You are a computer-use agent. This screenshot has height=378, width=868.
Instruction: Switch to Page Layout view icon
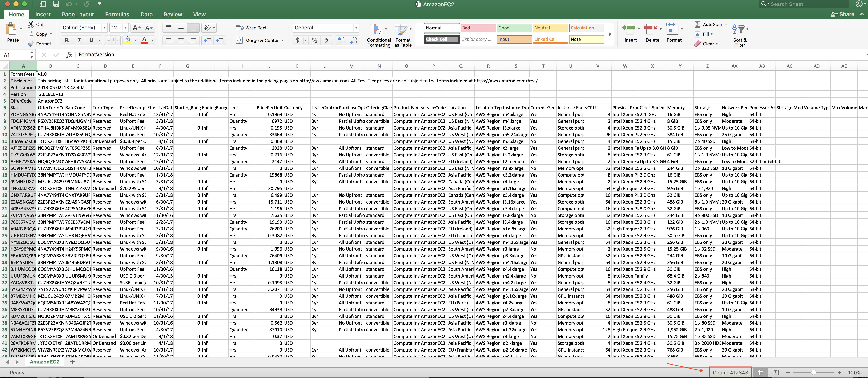775,372
